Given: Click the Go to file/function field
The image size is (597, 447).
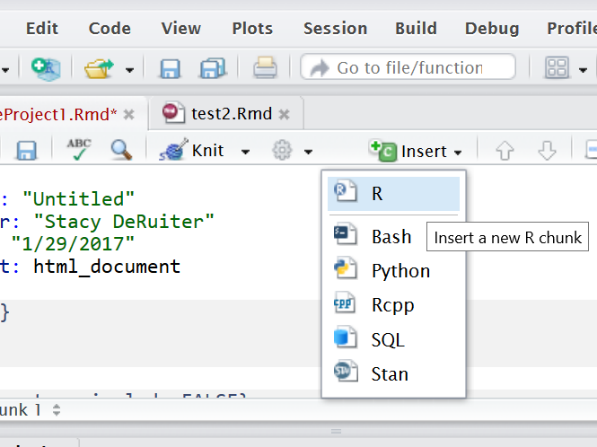Looking at the screenshot, I should [x=408, y=67].
